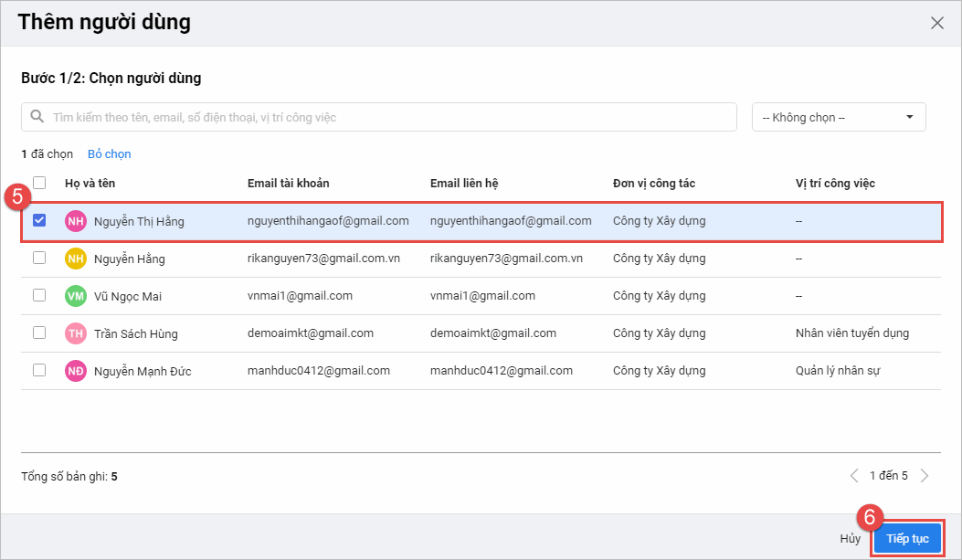
Task: Click the NĐ avatar of Nguyễn Mạnh Đức
Action: [76, 371]
